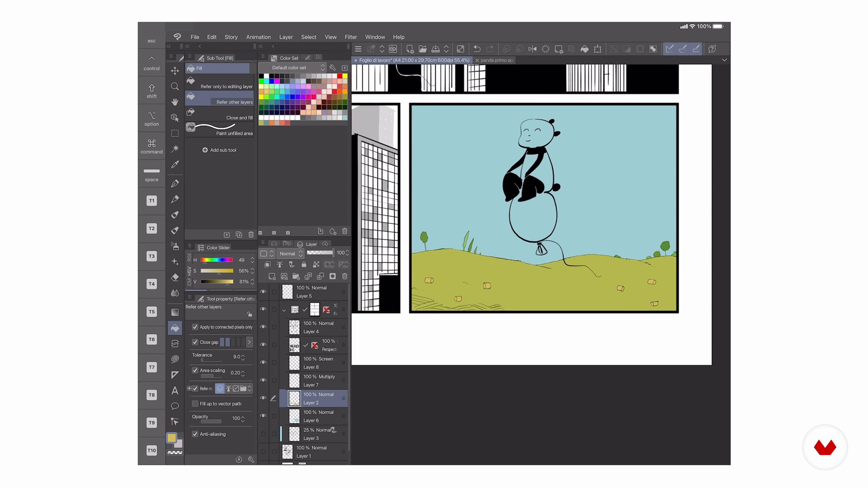Open the Normal blending mode dropdown

(x=291, y=253)
